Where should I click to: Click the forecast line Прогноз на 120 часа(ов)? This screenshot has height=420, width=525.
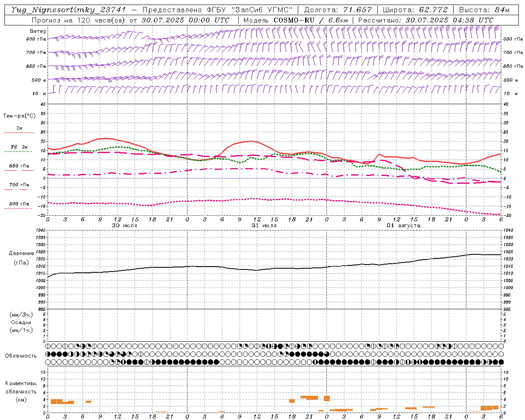[79, 20]
